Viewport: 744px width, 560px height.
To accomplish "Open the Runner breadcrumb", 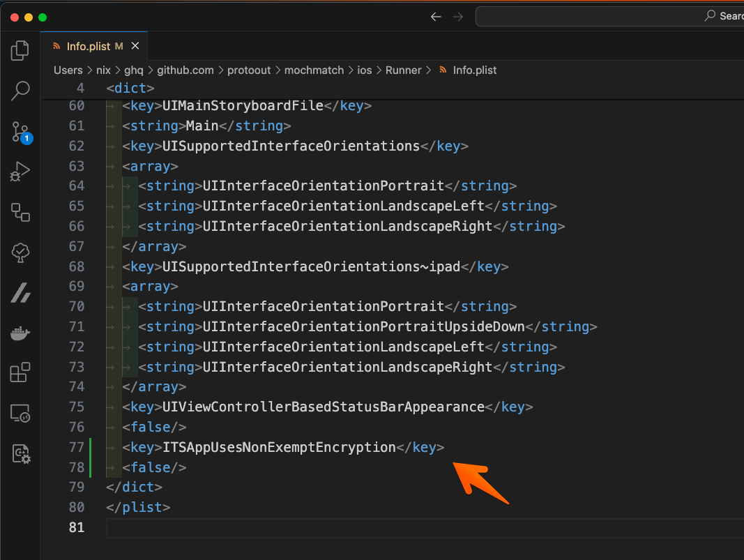I will pos(403,70).
